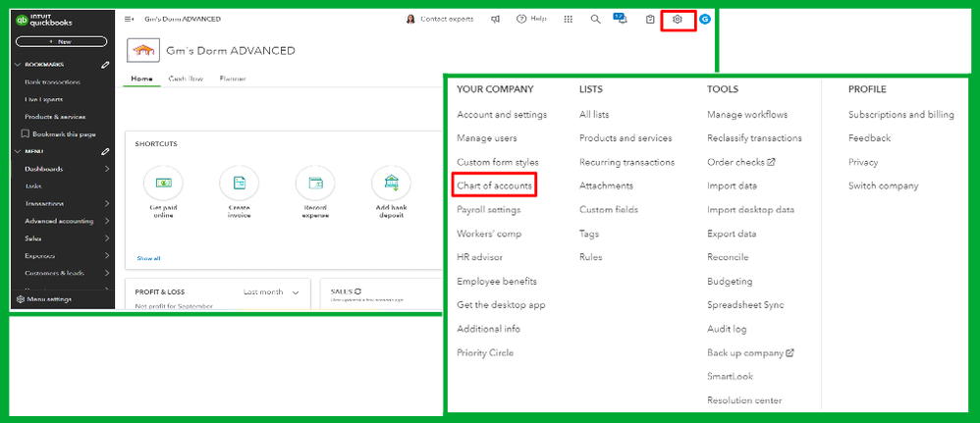The height and width of the screenshot is (423, 980).
Task: Expand the Dashboards submenu arrow
Action: click(107, 169)
